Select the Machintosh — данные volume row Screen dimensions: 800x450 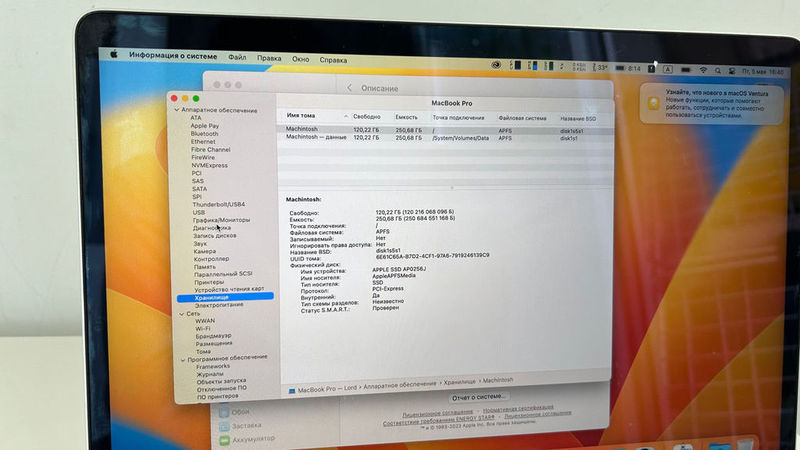pyautogui.click(x=445, y=138)
